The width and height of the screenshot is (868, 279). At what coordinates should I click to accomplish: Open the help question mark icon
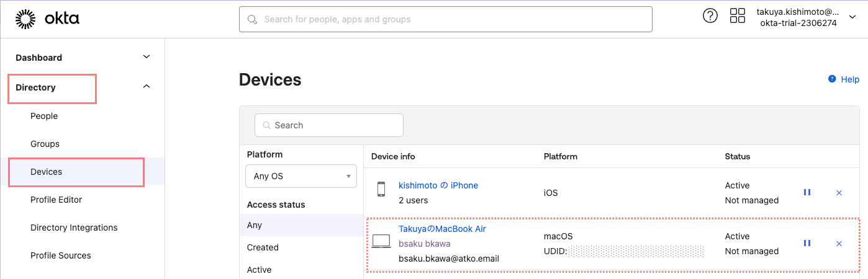click(710, 16)
